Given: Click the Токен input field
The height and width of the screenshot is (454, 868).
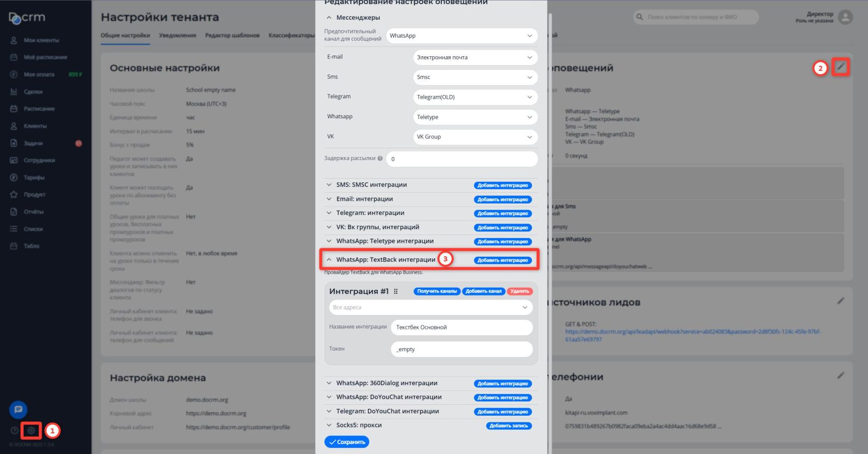Looking at the screenshot, I should click(x=461, y=349).
